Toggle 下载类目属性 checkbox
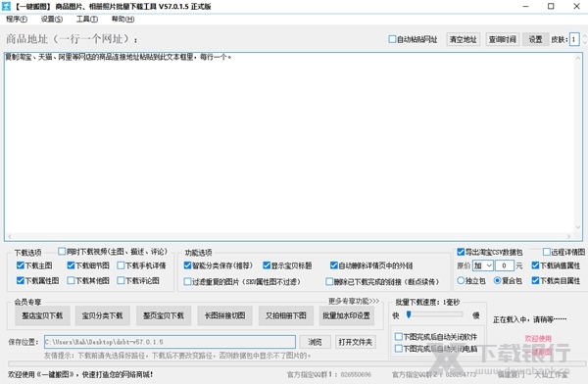Viewport: 588px width, 384px height. pyautogui.click(x=535, y=280)
